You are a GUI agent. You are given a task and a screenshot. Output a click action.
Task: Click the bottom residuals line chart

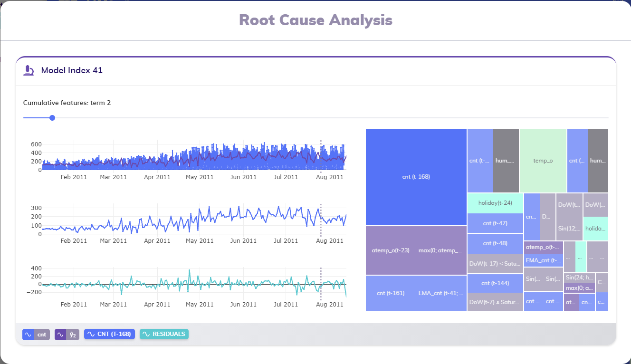(x=194, y=283)
